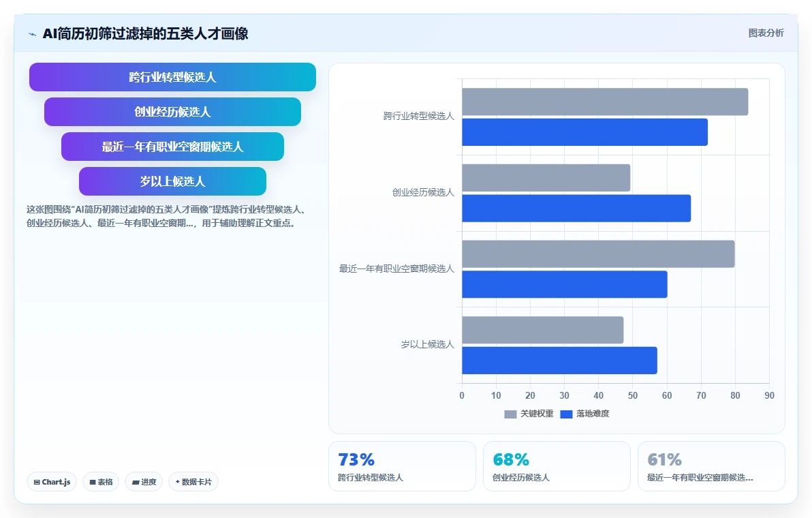Click blue 落地难度 bar for 岁以上候选人
This screenshot has height=518, width=812.
pos(559,361)
